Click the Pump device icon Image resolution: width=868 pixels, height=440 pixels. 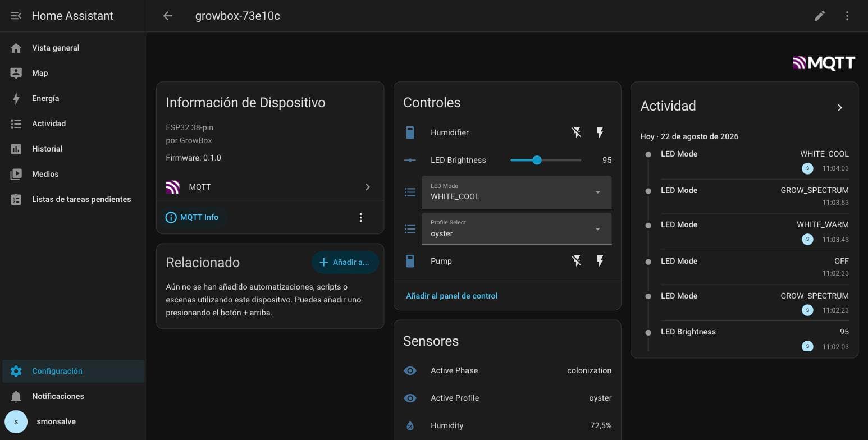click(410, 261)
